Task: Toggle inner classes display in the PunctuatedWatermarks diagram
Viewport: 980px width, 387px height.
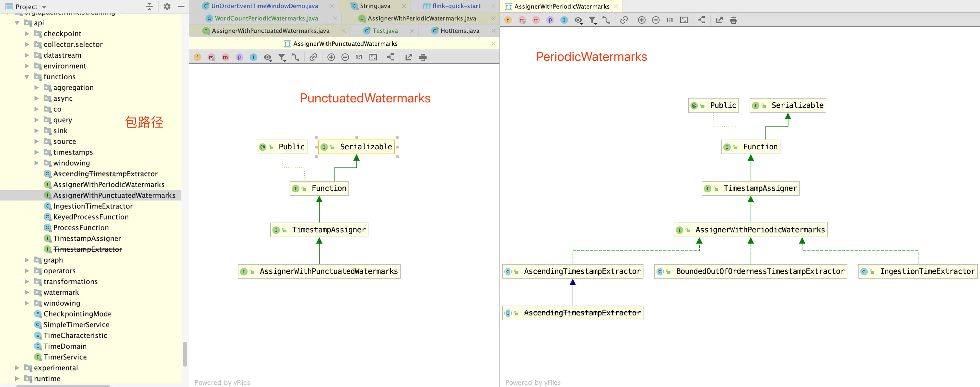Action: pos(253,57)
